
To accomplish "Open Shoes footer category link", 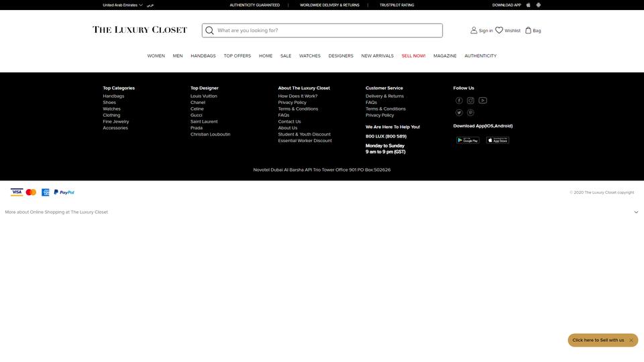I will (109, 103).
